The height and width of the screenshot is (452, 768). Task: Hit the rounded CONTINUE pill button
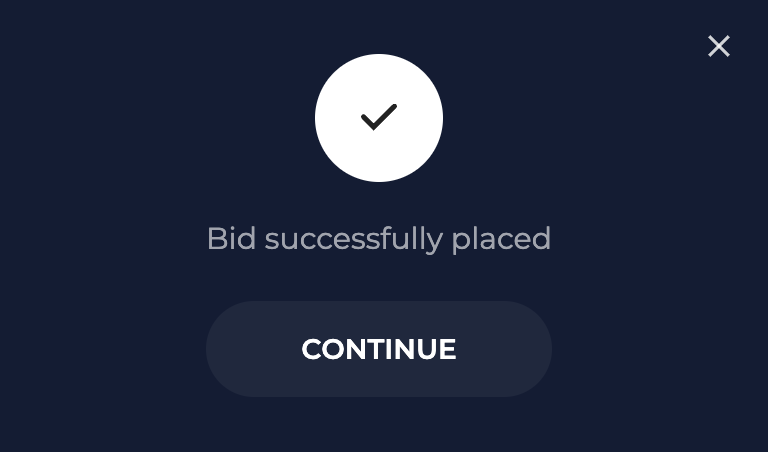tap(379, 349)
